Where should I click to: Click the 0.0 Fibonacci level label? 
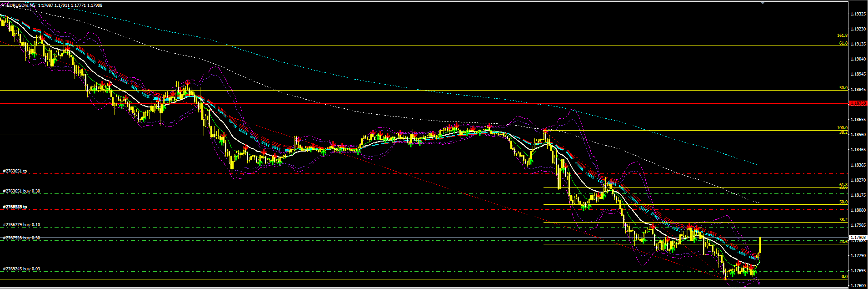(x=844, y=277)
